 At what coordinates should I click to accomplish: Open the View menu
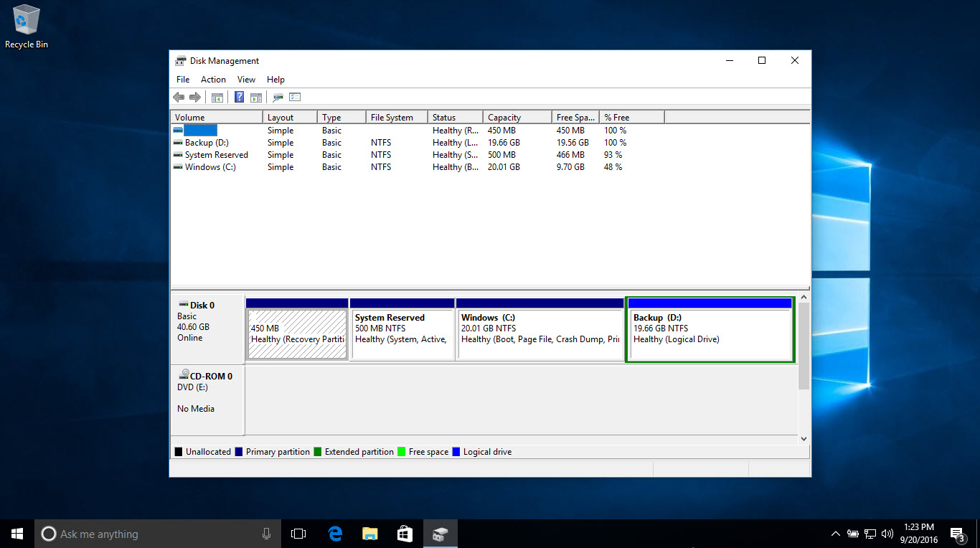point(246,80)
